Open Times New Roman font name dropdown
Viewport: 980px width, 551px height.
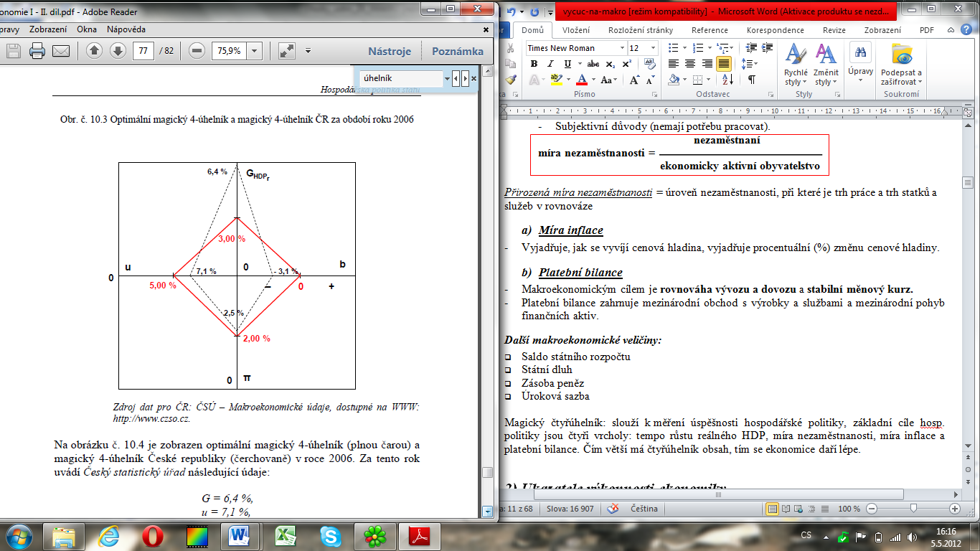tap(621, 48)
